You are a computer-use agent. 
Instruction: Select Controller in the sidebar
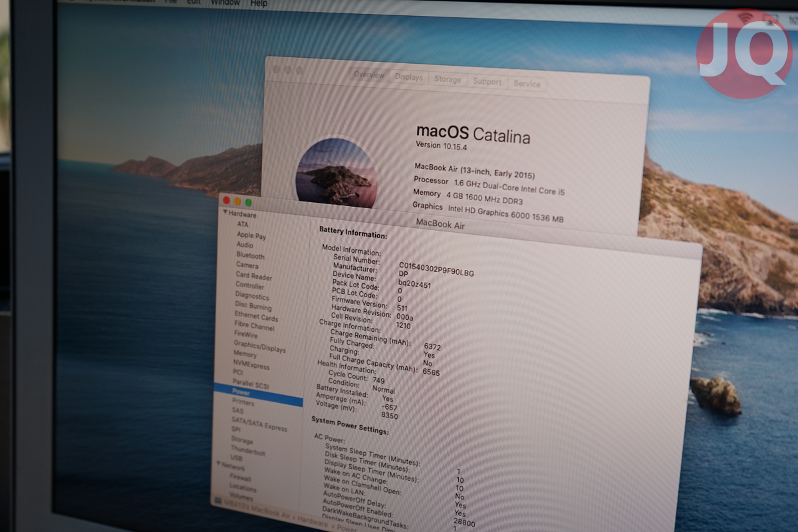pos(249,285)
